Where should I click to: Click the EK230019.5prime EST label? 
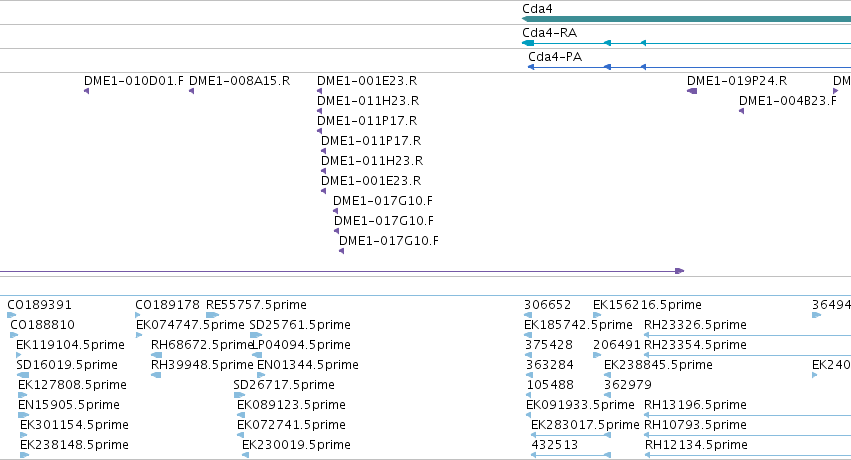pos(296,445)
